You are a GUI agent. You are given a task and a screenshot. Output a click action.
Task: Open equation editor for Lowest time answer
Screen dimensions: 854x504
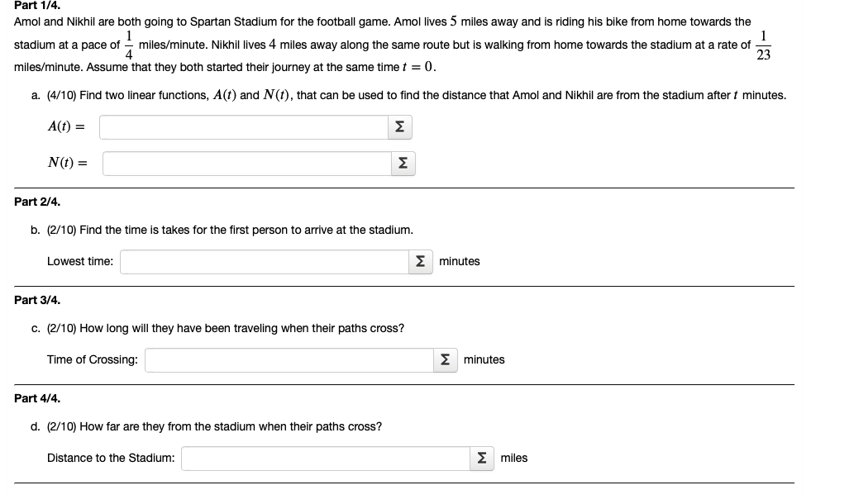(420, 261)
